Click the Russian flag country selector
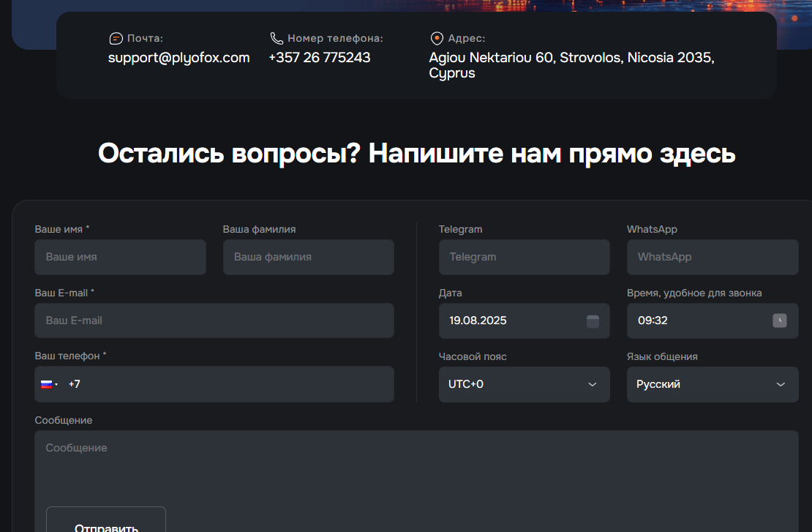 click(x=49, y=384)
